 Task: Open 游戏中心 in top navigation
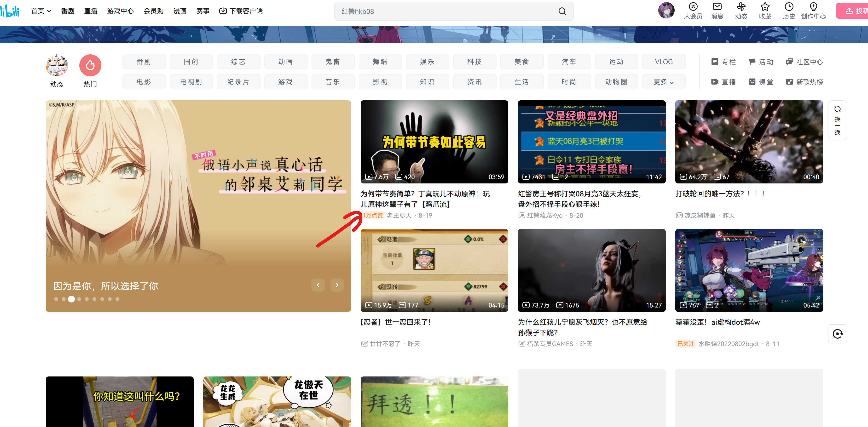120,11
